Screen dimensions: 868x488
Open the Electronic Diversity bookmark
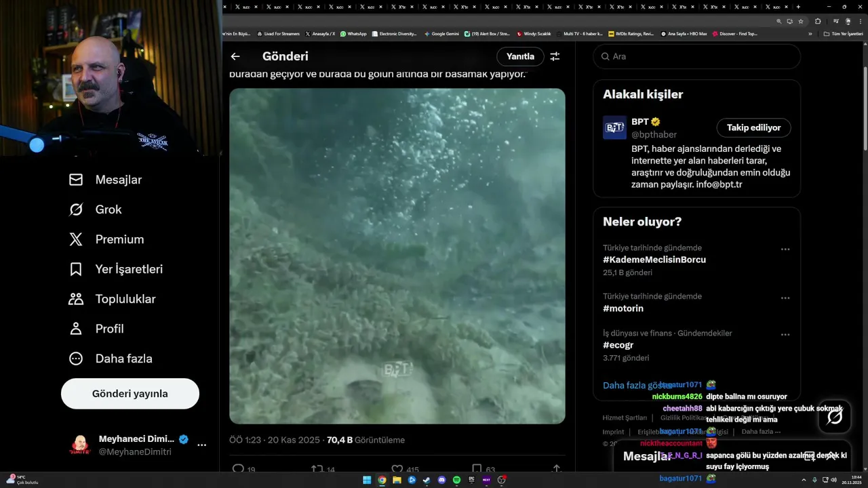click(394, 33)
